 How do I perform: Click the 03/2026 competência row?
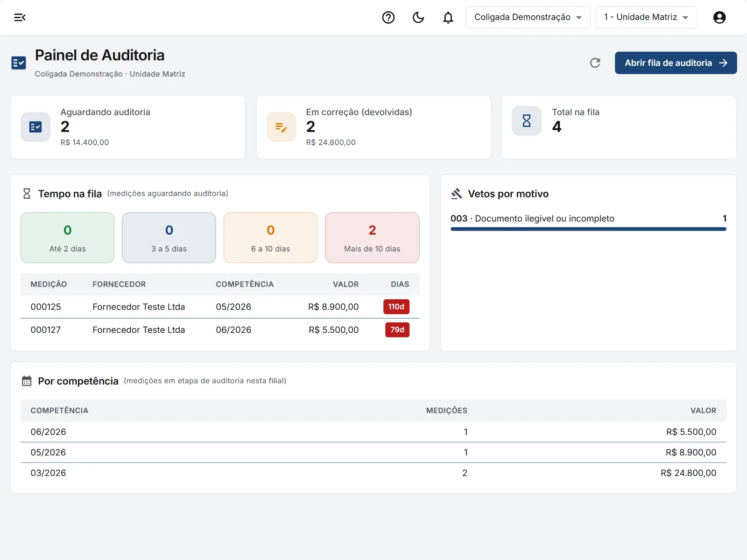point(373,473)
